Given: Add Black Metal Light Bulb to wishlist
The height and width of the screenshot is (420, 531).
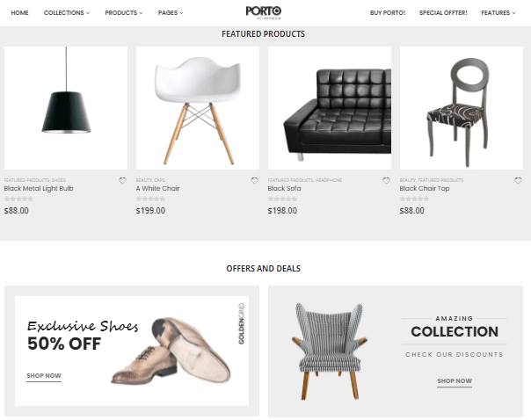Looking at the screenshot, I should tap(122, 181).
